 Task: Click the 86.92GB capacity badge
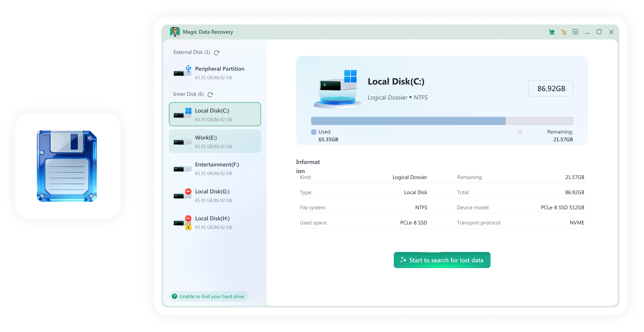point(551,88)
